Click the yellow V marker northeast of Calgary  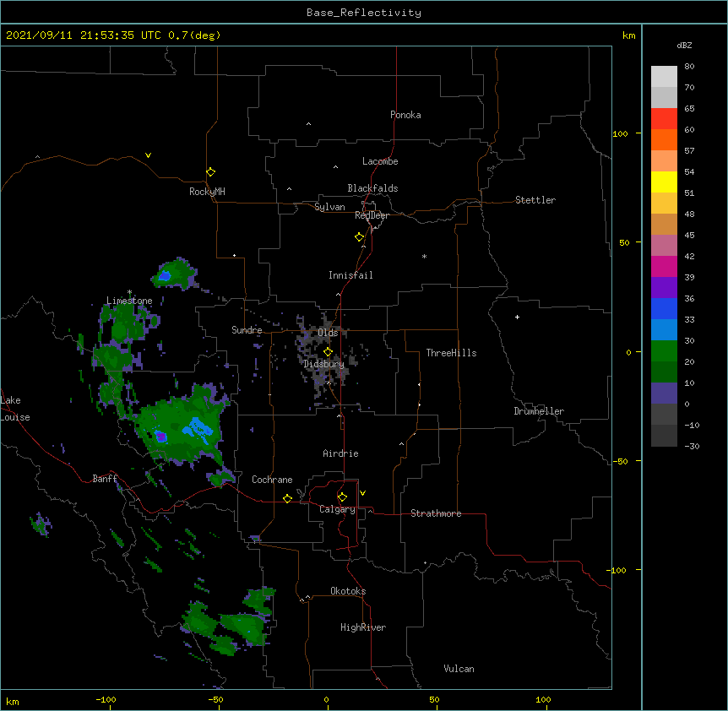tap(362, 493)
